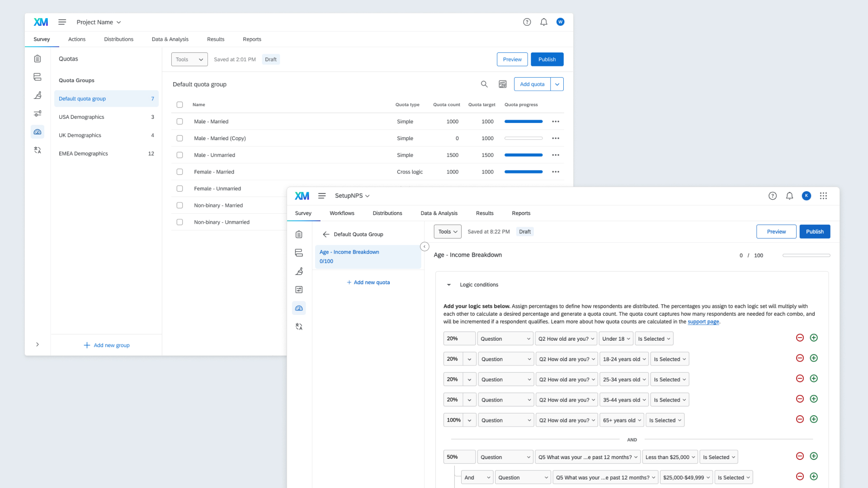
Task: Select all quotas with header checkbox
Action: [179, 105]
